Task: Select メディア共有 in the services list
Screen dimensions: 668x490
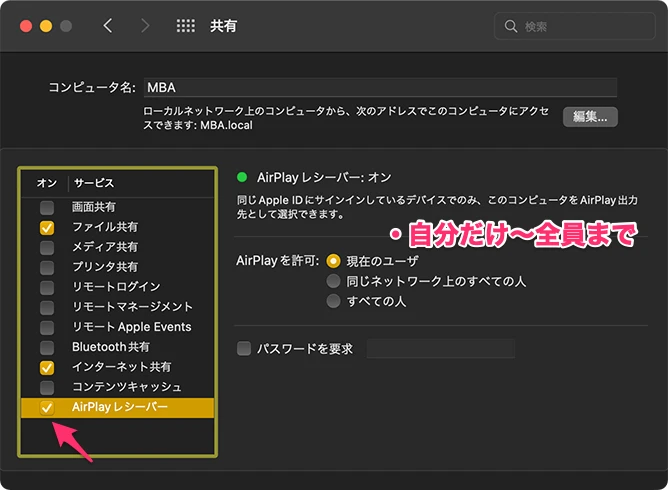Action: [x=105, y=247]
